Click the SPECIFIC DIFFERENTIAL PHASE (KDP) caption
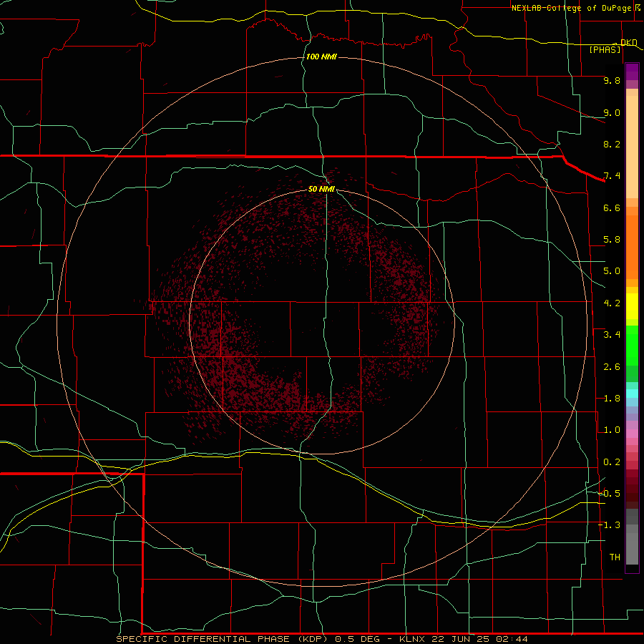Screen dimensions: 644x644 [222, 639]
